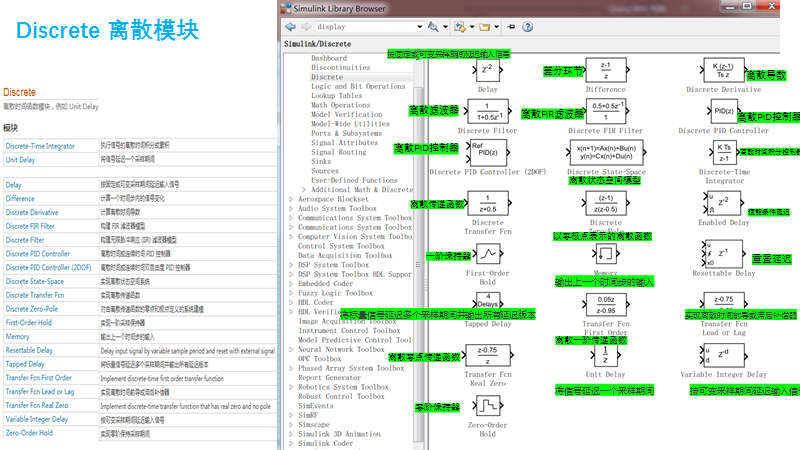Select the Delay block icon
Viewport: 800px width, 450px height.
(x=487, y=70)
